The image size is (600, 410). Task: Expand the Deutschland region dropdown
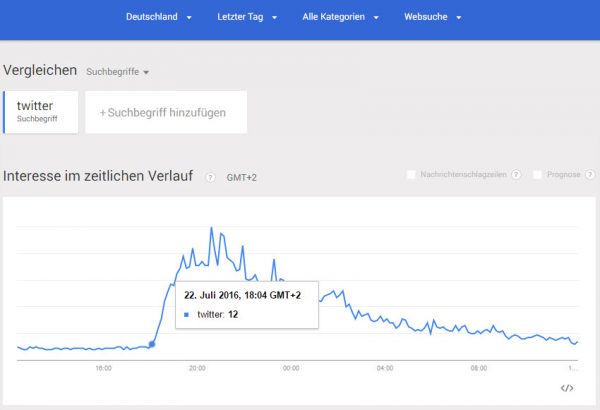tap(159, 17)
